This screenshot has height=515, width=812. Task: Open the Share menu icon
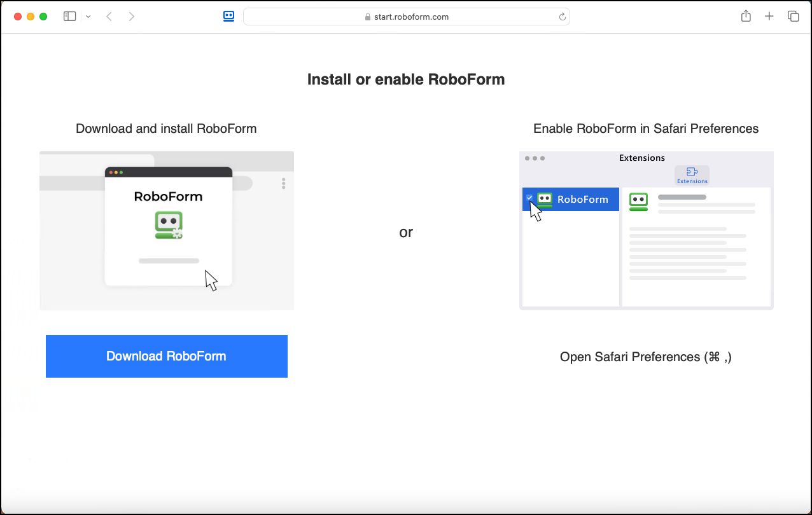pyautogui.click(x=745, y=16)
